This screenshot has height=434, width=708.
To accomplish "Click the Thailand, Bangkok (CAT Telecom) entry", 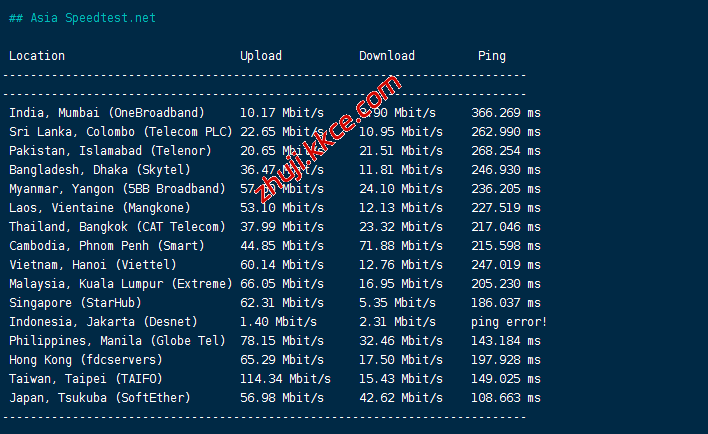I will pyautogui.click(x=117, y=227).
